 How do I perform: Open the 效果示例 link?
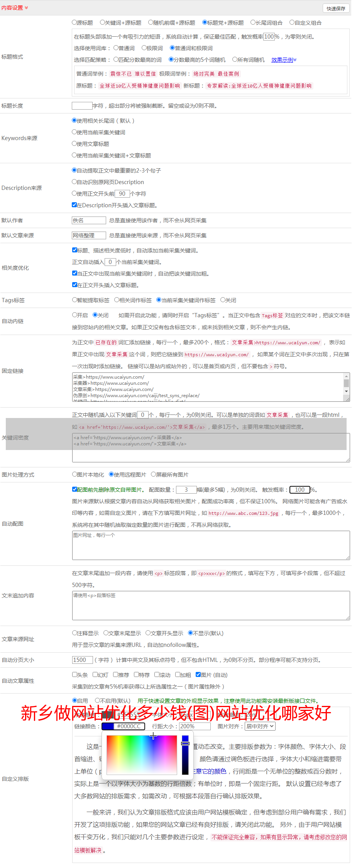[283, 60]
